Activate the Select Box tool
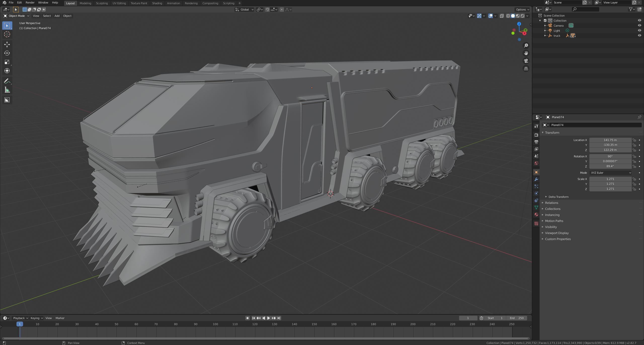The height and width of the screenshot is (345, 644). pos(7,26)
